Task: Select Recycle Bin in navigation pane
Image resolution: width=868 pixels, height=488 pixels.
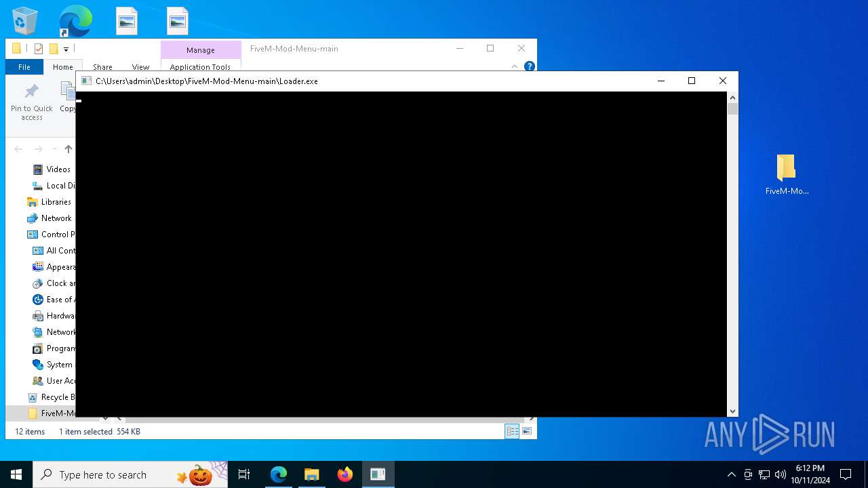Action: click(50, 397)
